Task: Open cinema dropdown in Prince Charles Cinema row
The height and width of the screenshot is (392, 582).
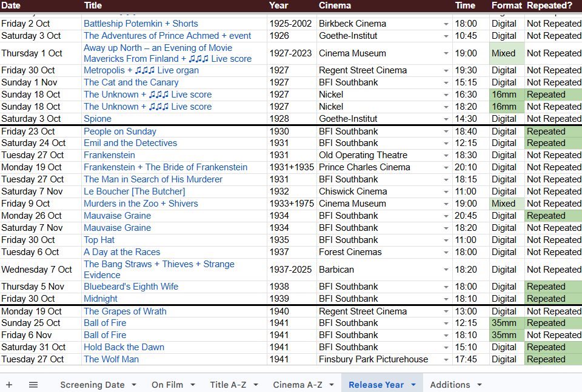Action: pos(446,168)
